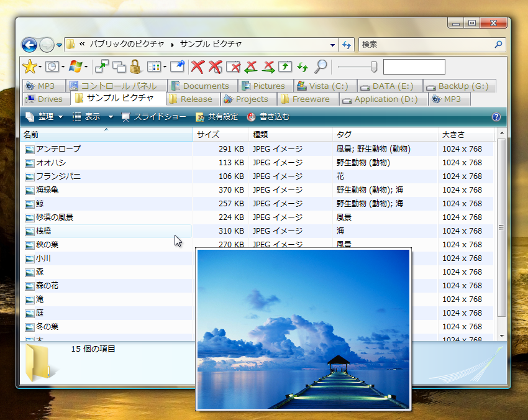Switch to the コントロール パネル tab
The width and height of the screenshot is (528, 420).
click(117, 86)
